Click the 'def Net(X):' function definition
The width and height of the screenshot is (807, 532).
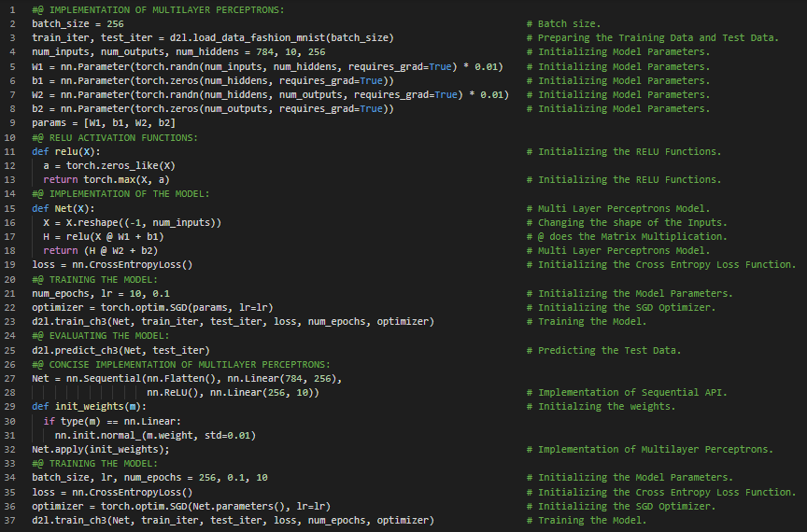point(63,208)
